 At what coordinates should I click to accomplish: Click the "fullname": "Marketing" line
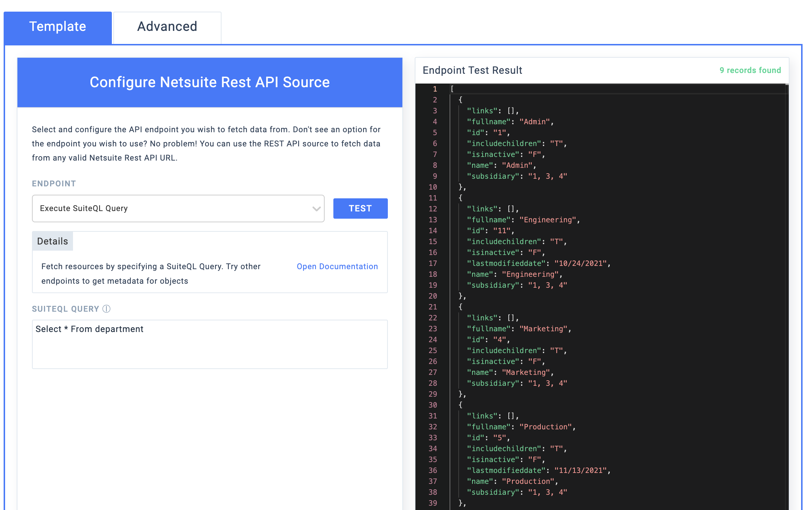[x=519, y=329]
